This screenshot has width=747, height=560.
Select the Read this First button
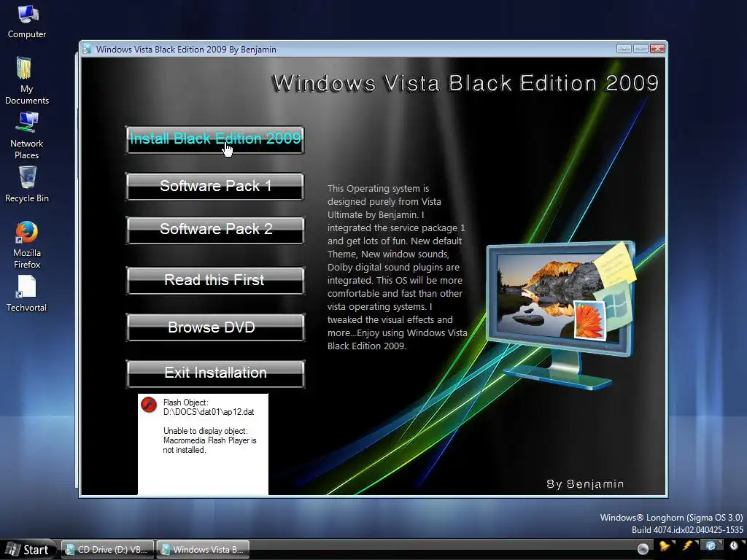point(215,280)
